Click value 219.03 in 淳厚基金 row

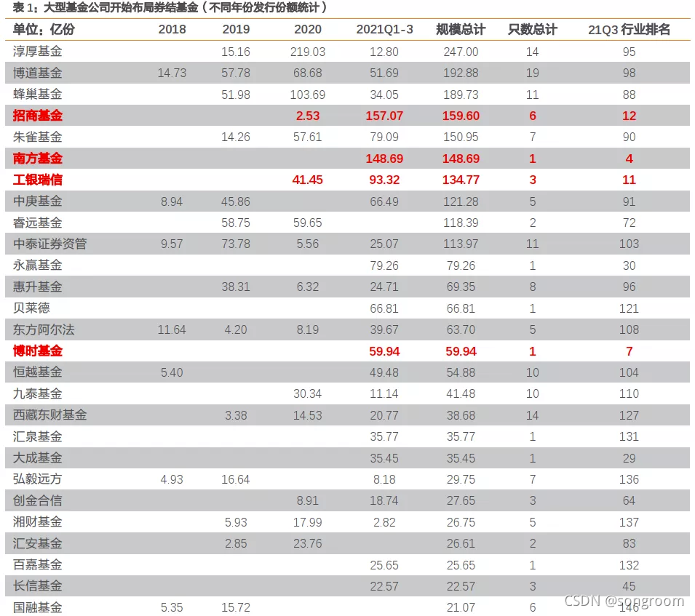click(308, 52)
